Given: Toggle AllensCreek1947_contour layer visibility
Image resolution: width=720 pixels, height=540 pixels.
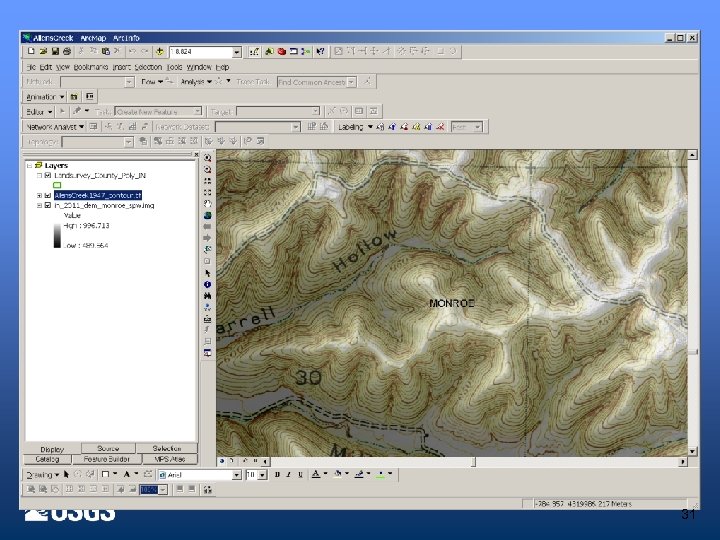Looking at the screenshot, I should [x=47, y=196].
